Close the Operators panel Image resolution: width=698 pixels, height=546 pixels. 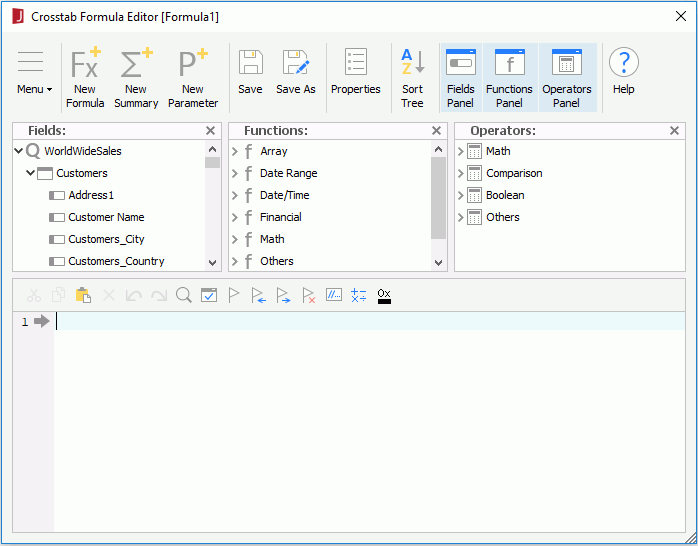tap(674, 130)
